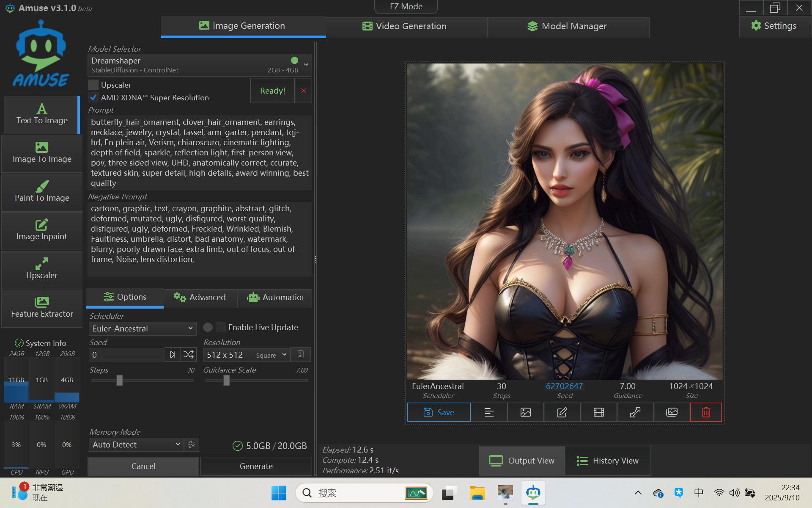Open the Feature Extractor sidebar tool
This screenshot has width=812, height=508.
[x=42, y=308]
